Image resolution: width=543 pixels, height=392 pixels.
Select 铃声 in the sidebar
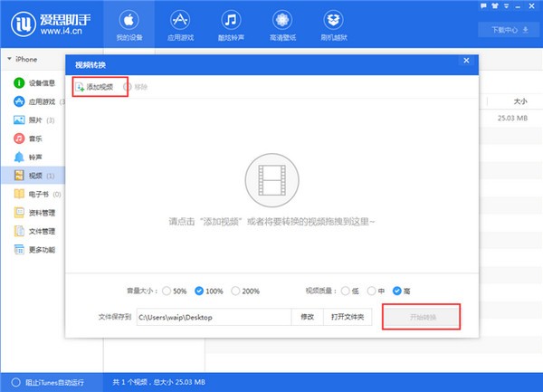28,158
